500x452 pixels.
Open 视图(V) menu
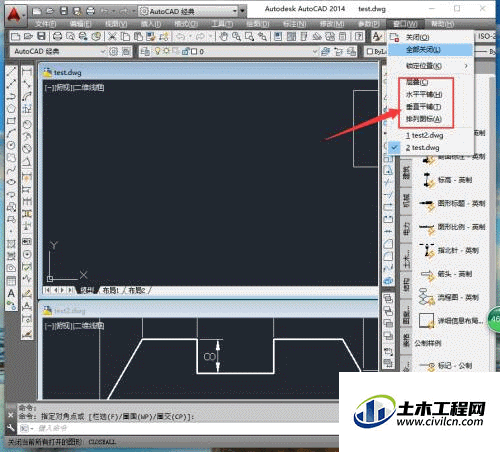click(x=116, y=24)
